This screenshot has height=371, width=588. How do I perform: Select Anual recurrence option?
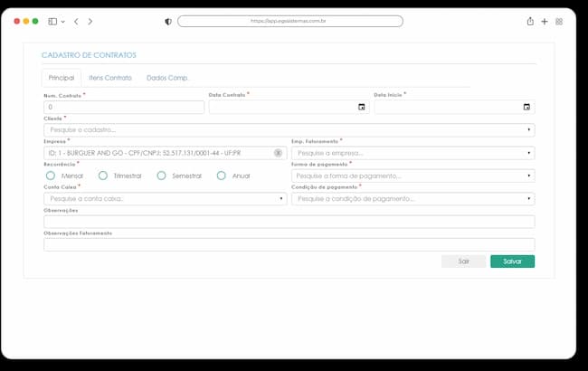(222, 176)
